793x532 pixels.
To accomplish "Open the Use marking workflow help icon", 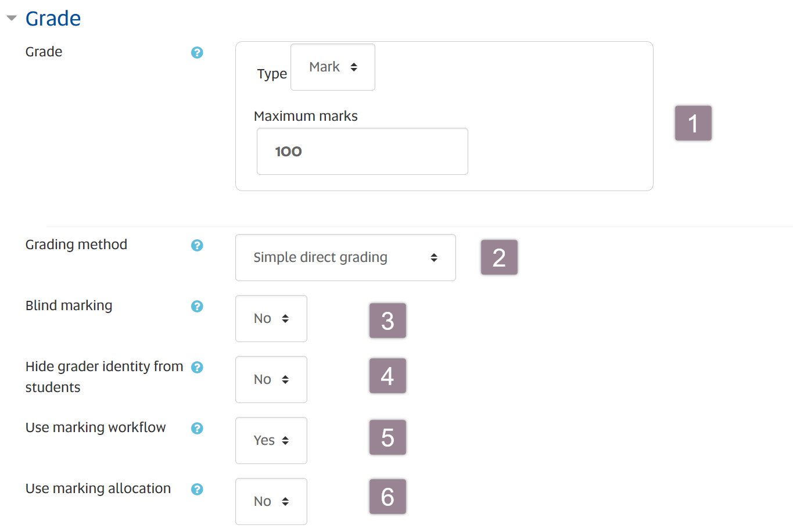I will tap(197, 428).
